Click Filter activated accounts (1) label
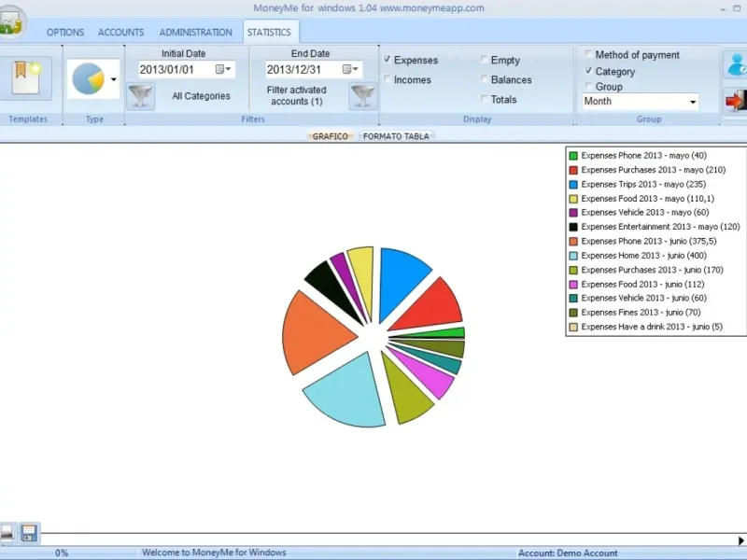The image size is (747, 560). coord(297,96)
